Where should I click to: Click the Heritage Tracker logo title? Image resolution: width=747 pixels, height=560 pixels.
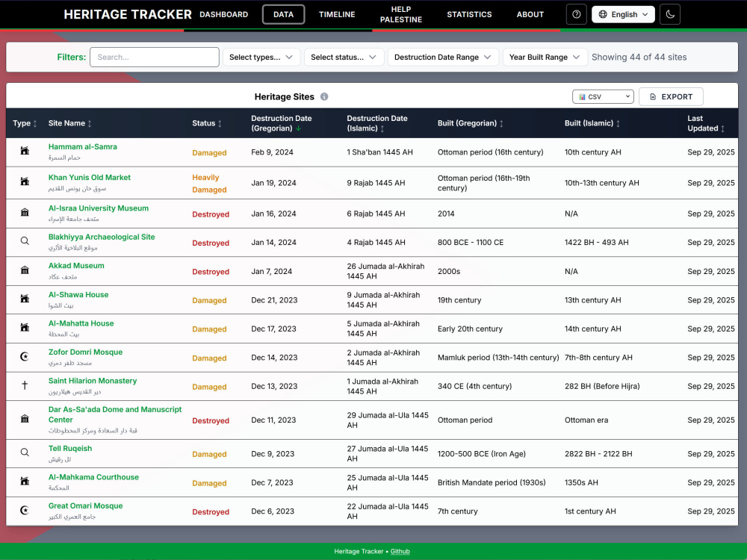coord(128,14)
